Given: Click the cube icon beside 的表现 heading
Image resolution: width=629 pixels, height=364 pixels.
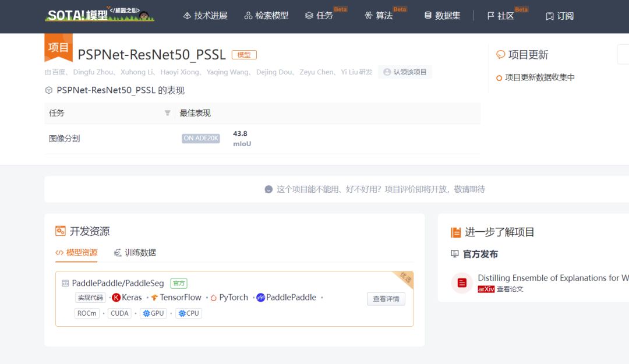Looking at the screenshot, I should [49, 90].
